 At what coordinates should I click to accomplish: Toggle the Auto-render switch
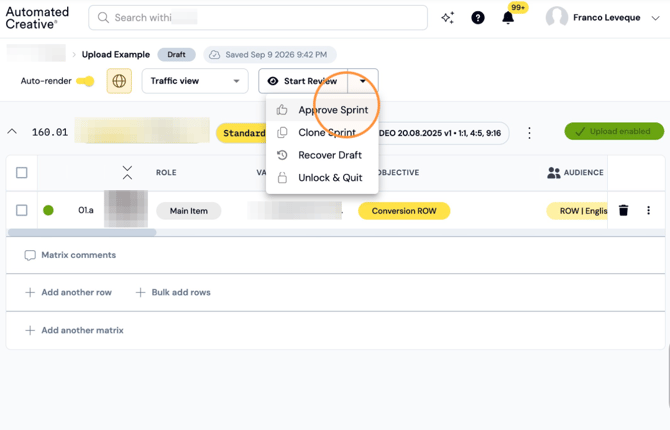click(85, 81)
